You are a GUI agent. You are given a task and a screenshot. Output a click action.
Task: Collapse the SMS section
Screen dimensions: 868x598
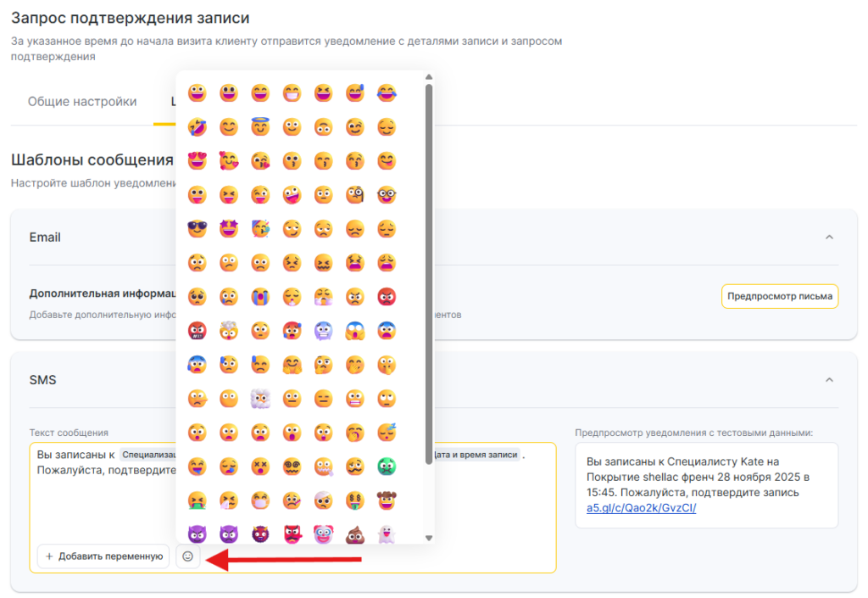click(x=829, y=380)
